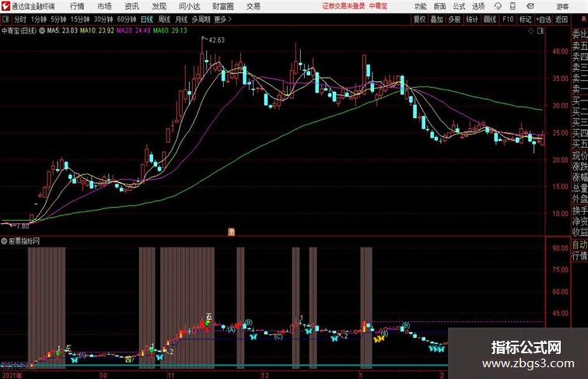Screen dimensions: 588x379
Task: Switch to the 15分钟 period tab
Action: 80,19
